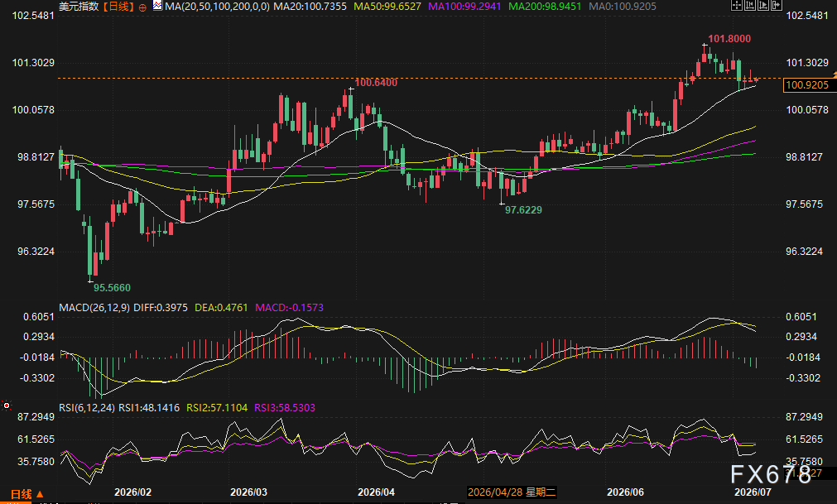Screen dimensions: 837x504
Task: Select the MACD(26,12,9) indicator label
Action: coord(94,308)
